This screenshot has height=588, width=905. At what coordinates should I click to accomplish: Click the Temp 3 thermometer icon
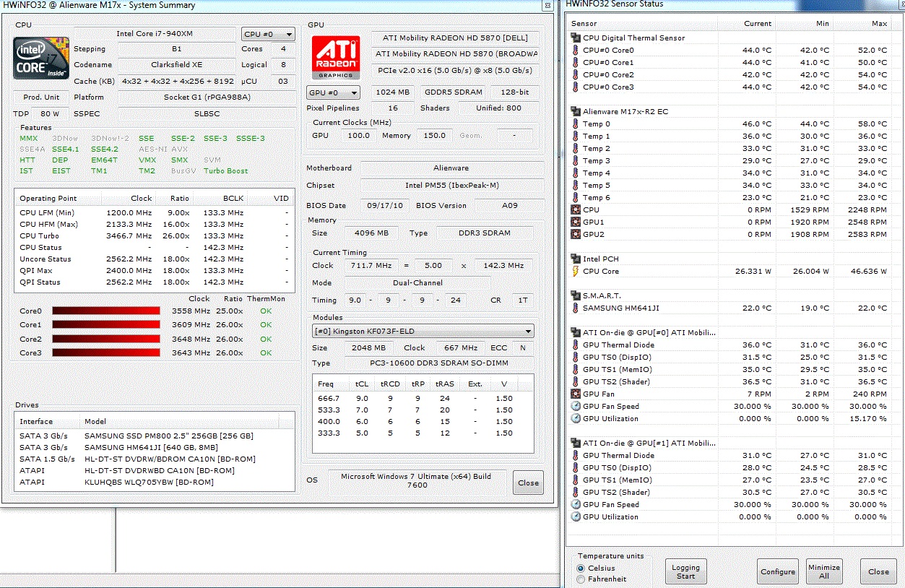[x=575, y=160]
